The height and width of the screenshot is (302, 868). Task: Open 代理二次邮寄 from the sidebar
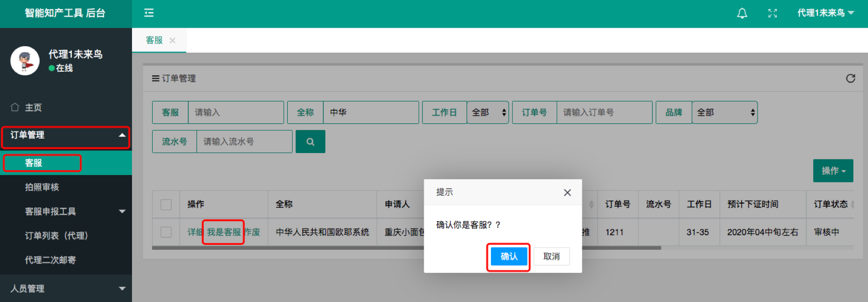coord(50,260)
